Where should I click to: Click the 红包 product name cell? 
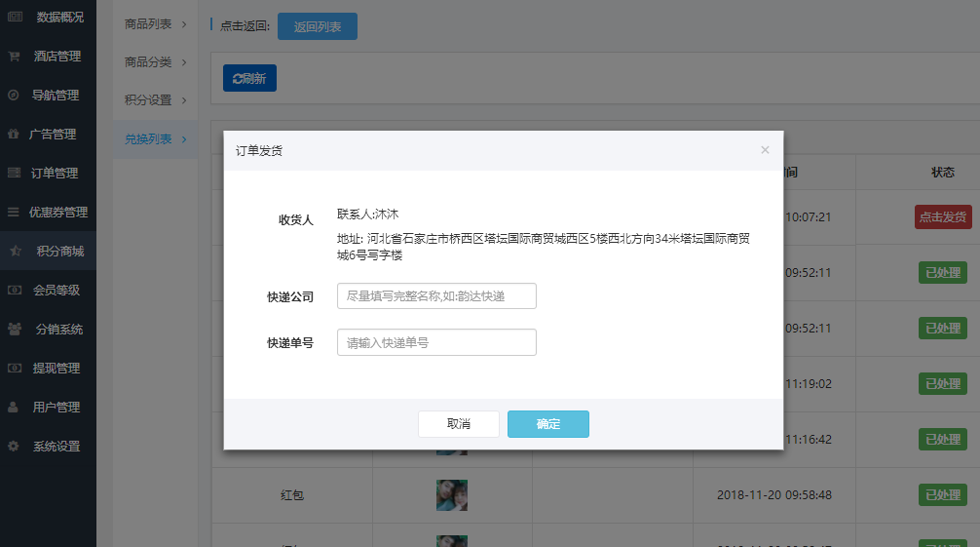[292, 495]
